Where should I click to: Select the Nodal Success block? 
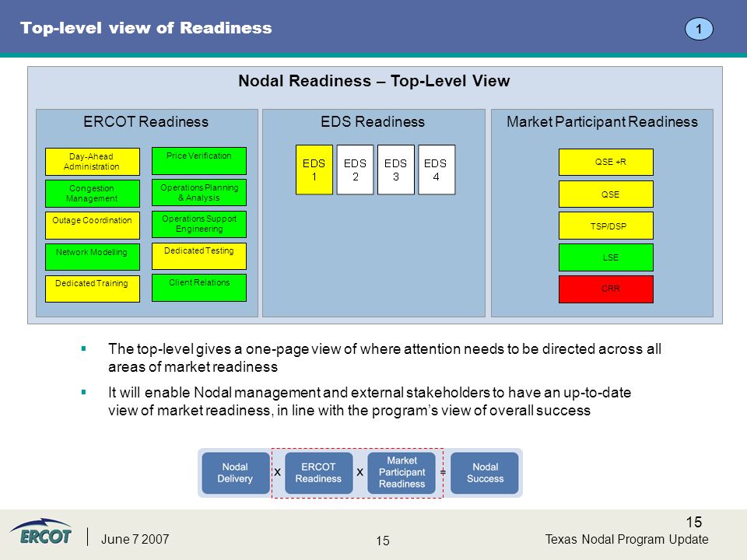click(x=485, y=473)
